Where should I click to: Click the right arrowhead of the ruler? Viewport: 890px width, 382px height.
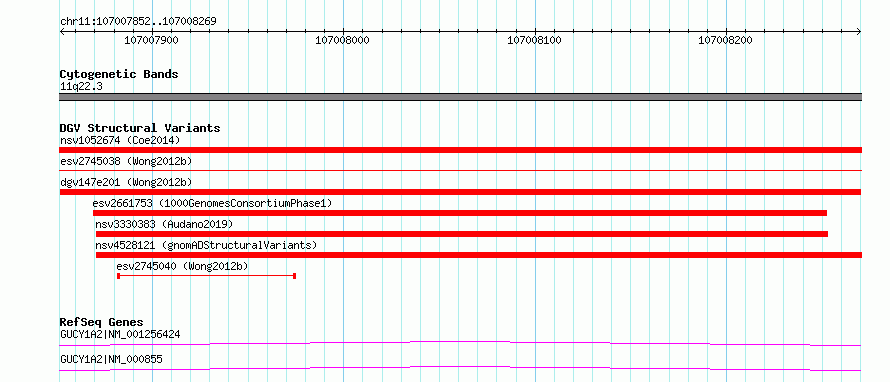858,31
